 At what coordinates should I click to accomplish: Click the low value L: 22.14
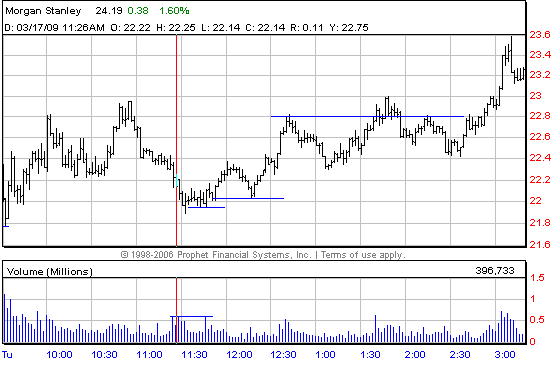[x=221, y=28]
